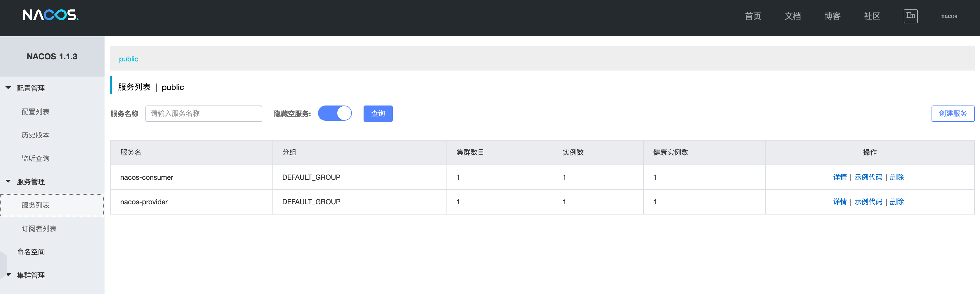Select 服务列表 in the sidebar
The width and height of the screenshot is (980, 294).
coord(35,205)
